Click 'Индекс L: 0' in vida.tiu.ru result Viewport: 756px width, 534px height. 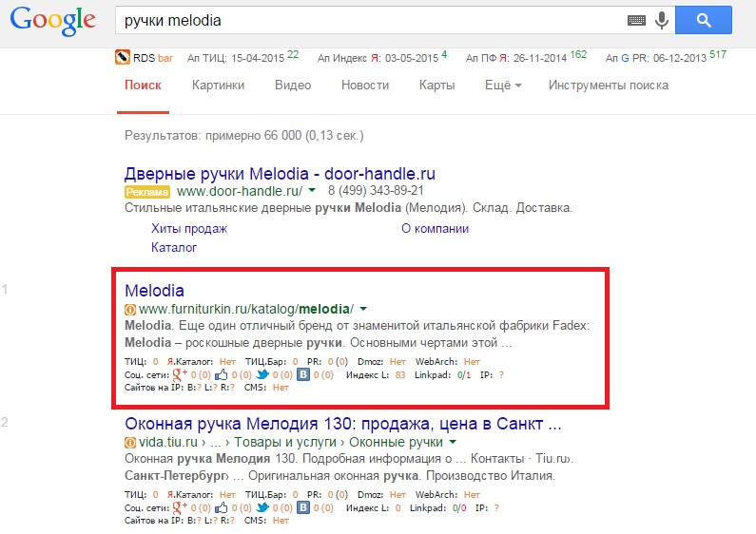pos(373,507)
